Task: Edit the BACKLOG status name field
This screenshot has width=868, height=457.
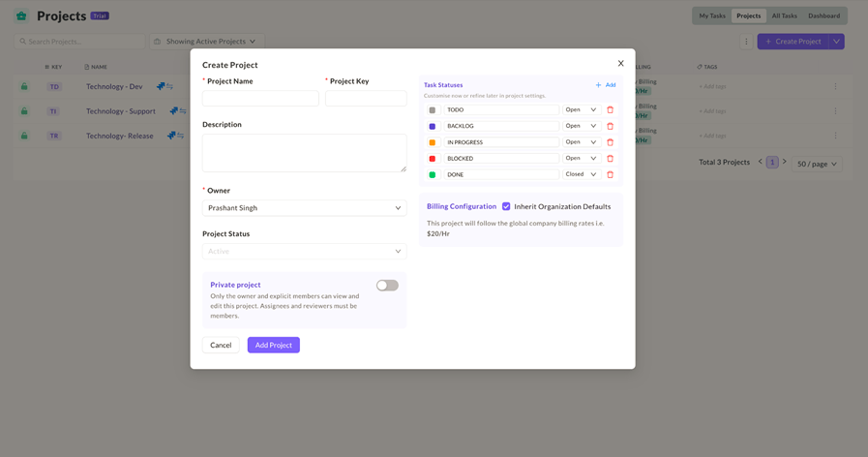Action: click(x=501, y=126)
